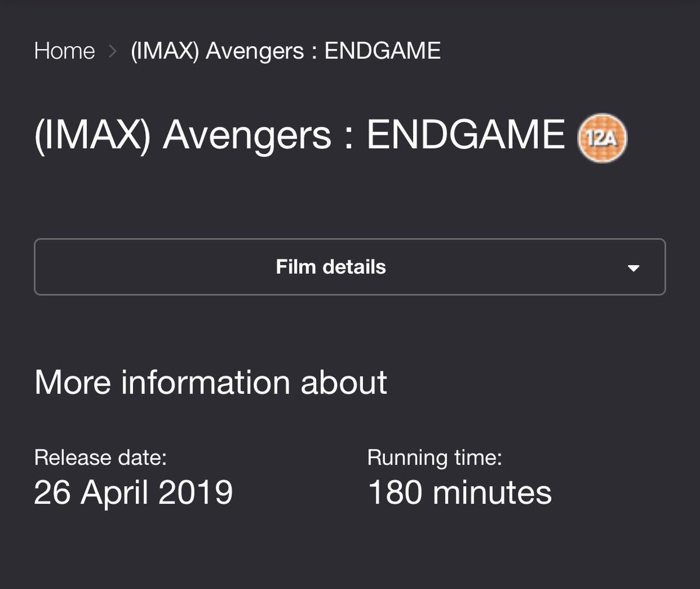Click 'ENDGAME' in the breadcrumb trail

tap(383, 51)
